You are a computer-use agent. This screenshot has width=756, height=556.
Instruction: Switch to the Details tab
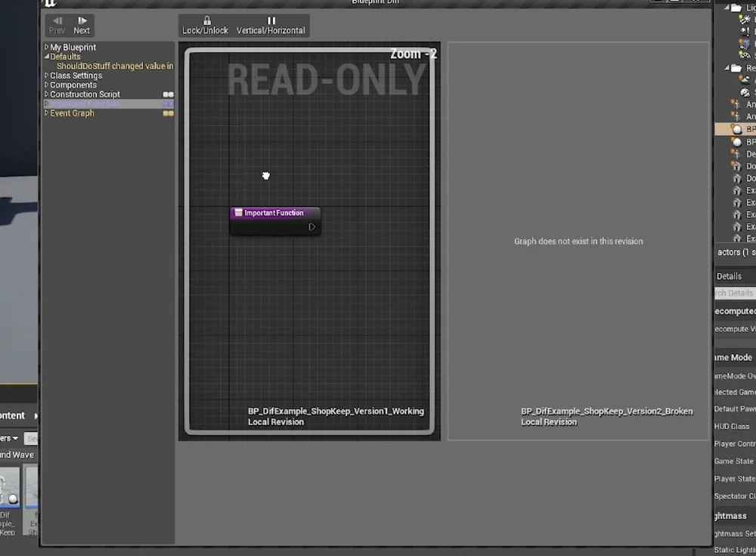730,275
